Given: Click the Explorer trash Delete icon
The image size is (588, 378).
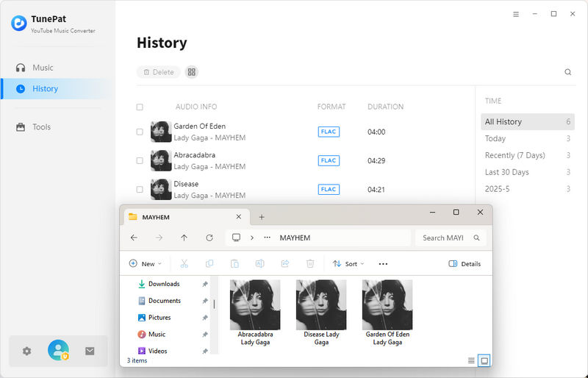Looking at the screenshot, I should [x=310, y=264].
